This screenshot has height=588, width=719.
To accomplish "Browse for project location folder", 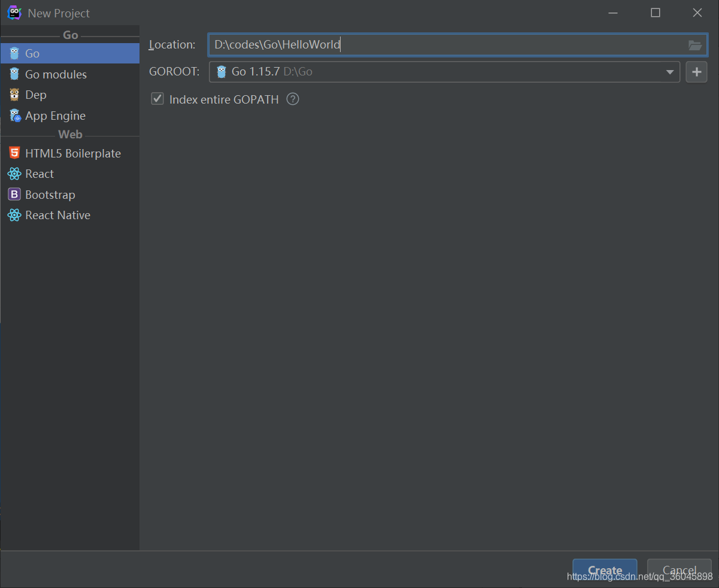I will (694, 45).
